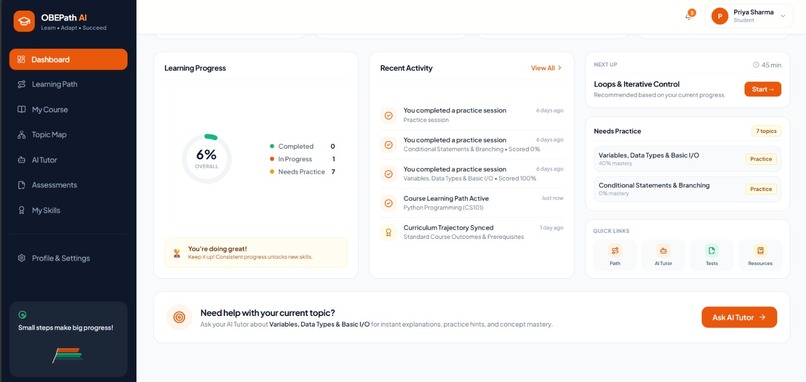Open My Course from sidebar

tap(68, 110)
